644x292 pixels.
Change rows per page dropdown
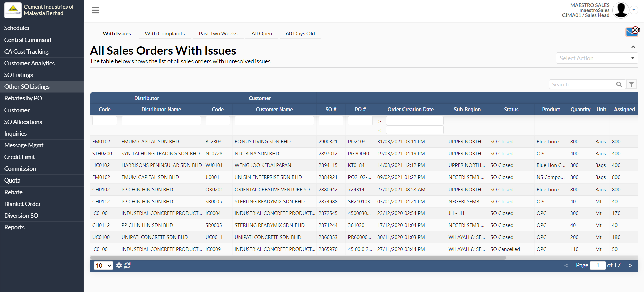pyautogui.click(x=103, y=266)
